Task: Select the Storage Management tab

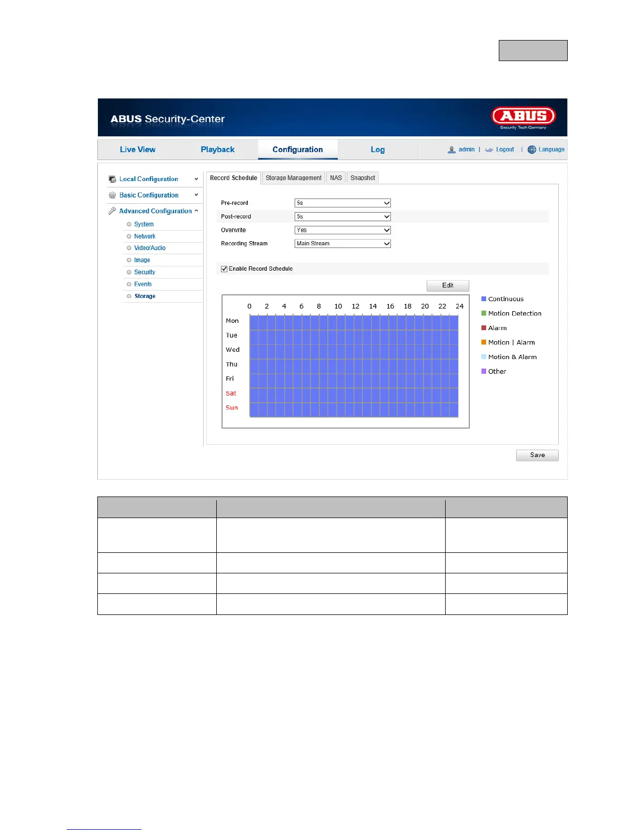Action: (294, 178)
